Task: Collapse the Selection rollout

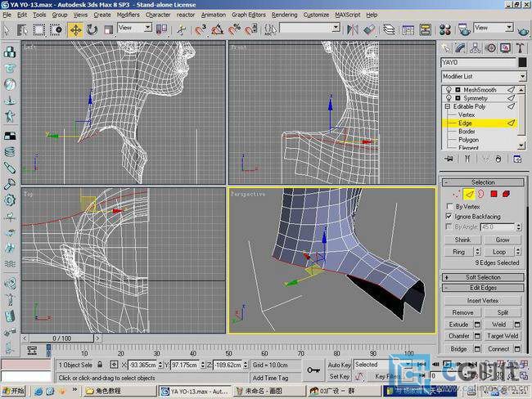Action: point(483,182)
